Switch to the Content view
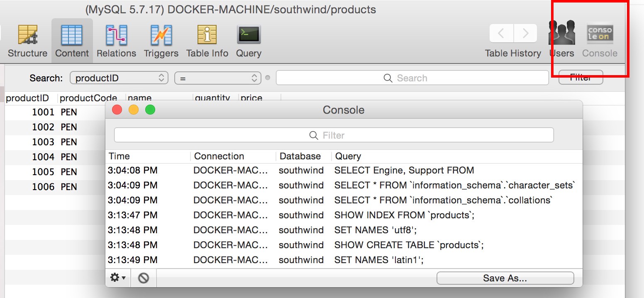 72,41
